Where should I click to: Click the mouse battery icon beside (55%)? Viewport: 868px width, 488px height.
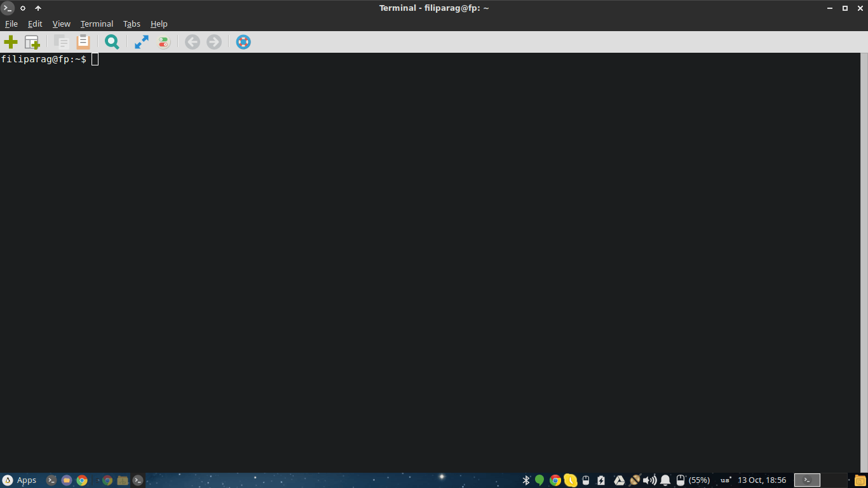[x=681, y=480]
